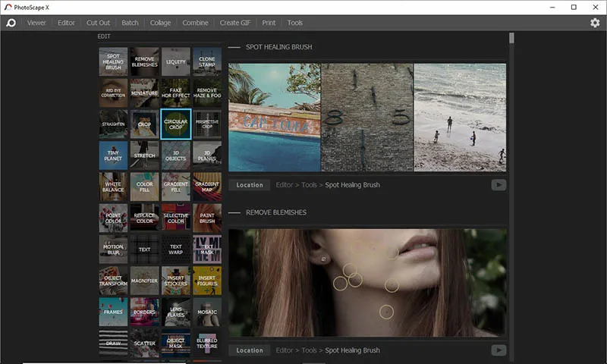Viewport: 607px width, 364px height.
Task: Select the Spot Healing Brush tool tile
Action: pos(113,61)
